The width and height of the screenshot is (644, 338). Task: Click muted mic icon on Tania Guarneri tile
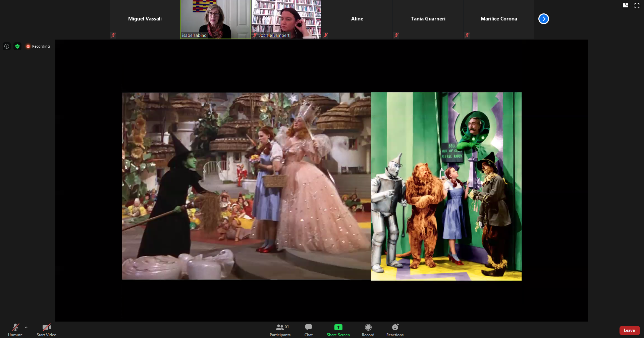[x=396, y=35]
